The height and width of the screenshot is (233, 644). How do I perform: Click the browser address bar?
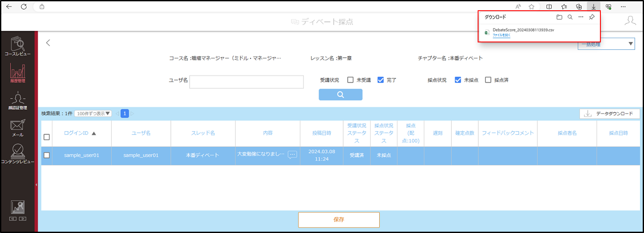274,6
